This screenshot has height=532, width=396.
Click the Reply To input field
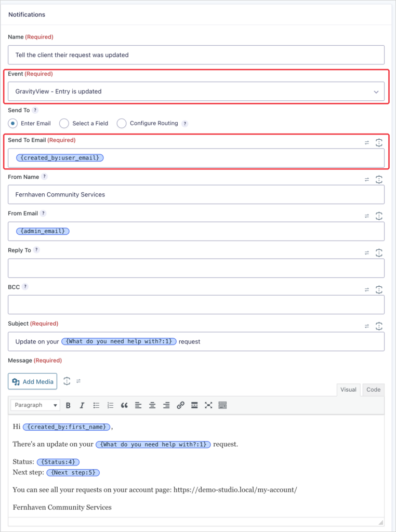pos(196,268)
